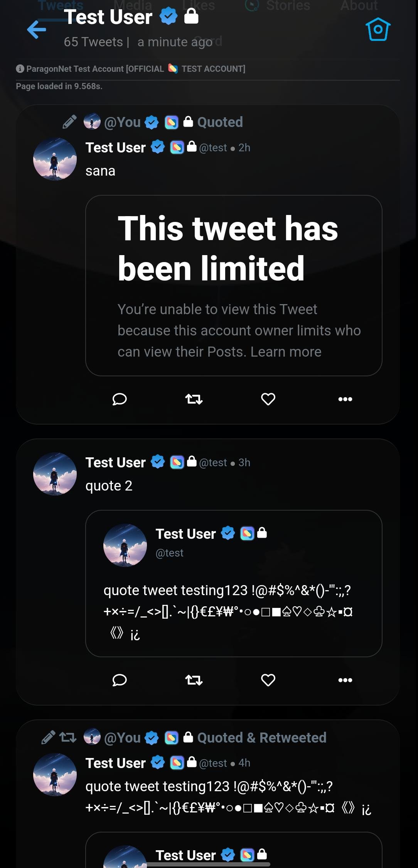This screenshot has width=418, height=868.
Task: Click the retweet icon beside "Quoted & Retweeted"
Action: (x=68, y=737)
